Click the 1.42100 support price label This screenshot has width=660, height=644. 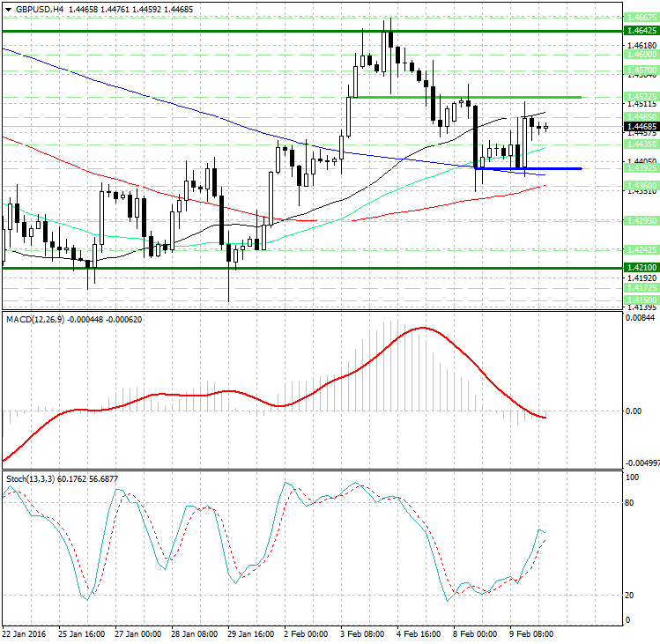641,268
